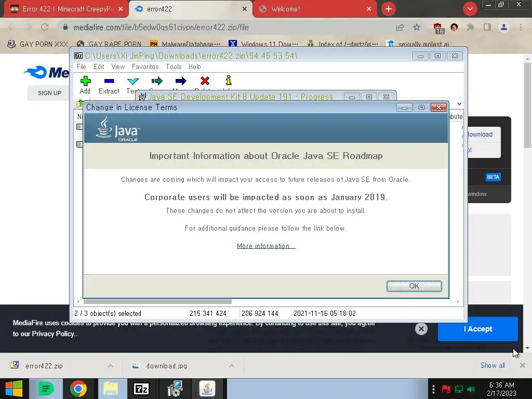The width and height of the screenshot is (532, 399).
Task: Click the 7-Zip Delete red X icon
Action: (205, 81)
